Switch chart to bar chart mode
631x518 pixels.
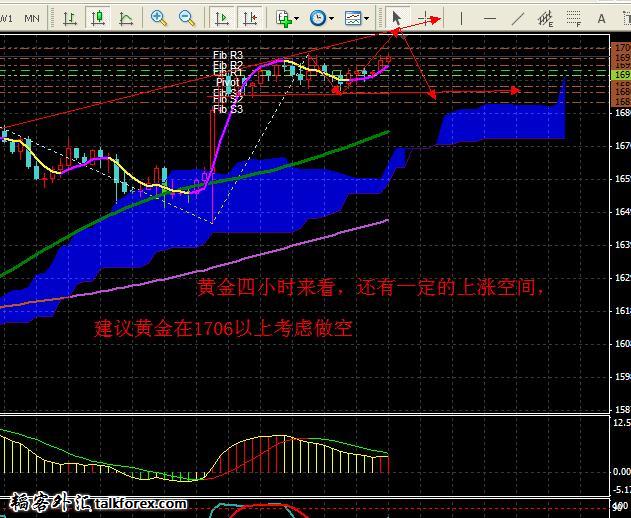coord(69,18)
